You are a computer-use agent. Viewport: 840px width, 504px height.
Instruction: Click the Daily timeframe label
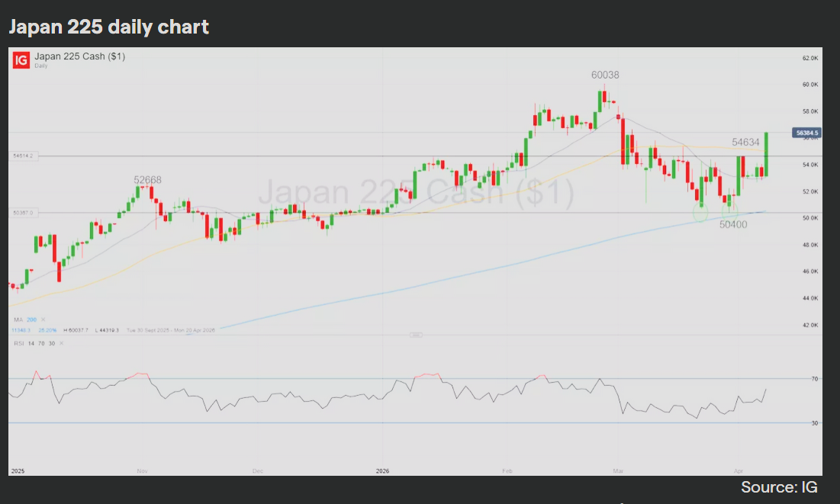click(x=41, y=66)
